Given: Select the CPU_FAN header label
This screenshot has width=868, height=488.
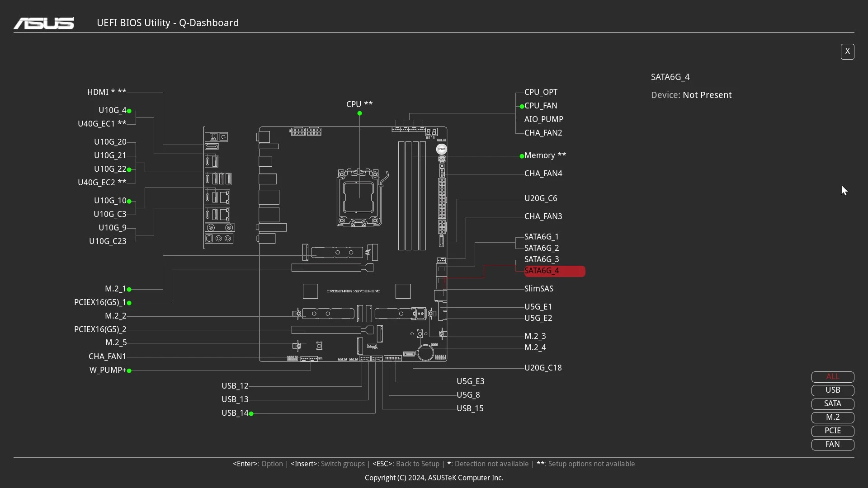Looking at the screenshot, I should click(541, 106).
